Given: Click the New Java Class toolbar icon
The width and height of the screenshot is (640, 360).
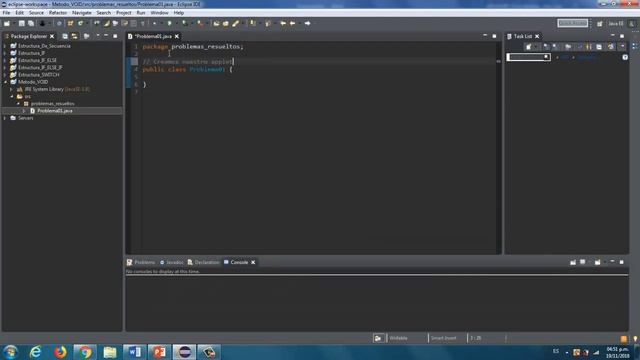Looking at the screenshot, I should [80, 24].
